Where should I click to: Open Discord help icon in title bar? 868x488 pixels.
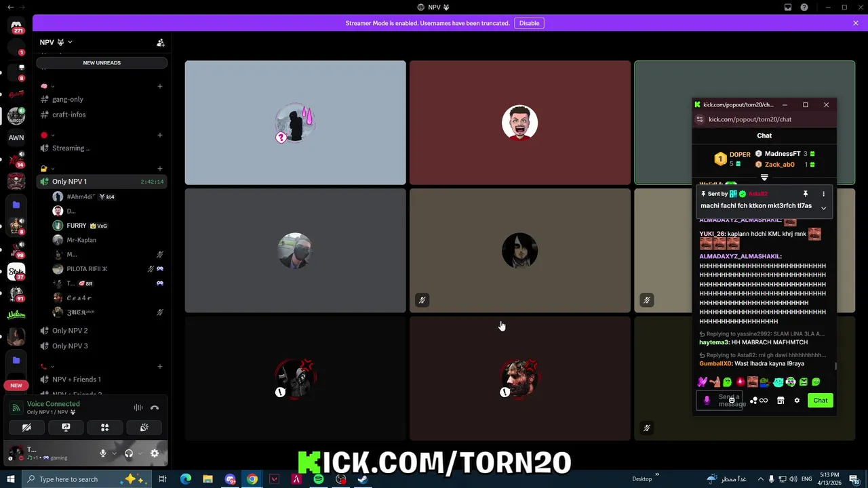click(804, 7)
